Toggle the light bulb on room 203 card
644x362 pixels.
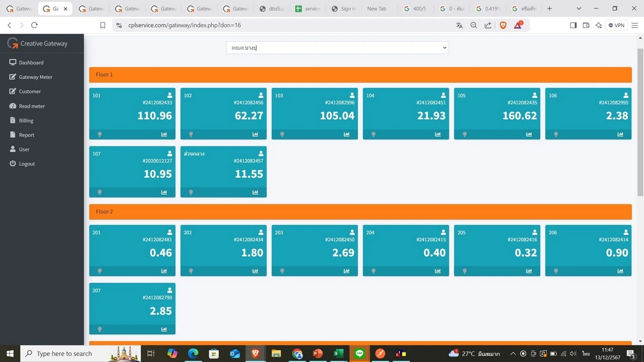[282, 271]
